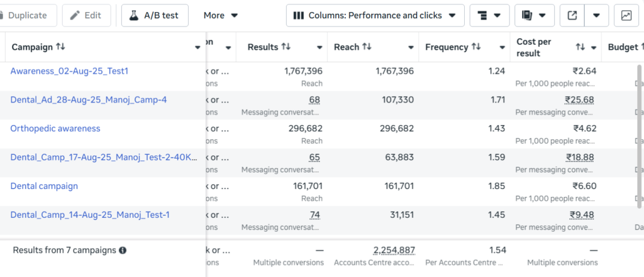644x277 pixels.
Task: Click the Frequency column sort arrows
Action: [476, 47]
